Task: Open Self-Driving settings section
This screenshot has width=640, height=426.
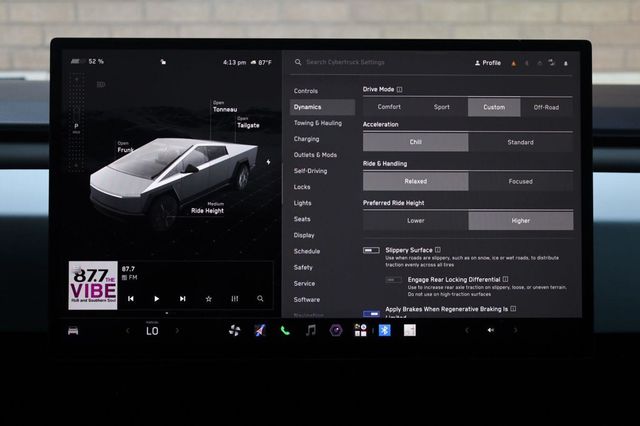Action: click(x=322, y=171)
